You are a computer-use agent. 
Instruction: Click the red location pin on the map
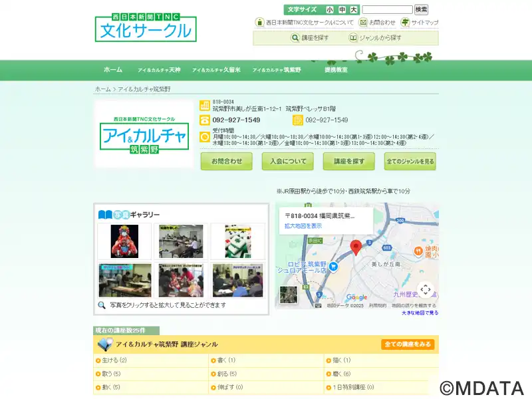click(x=356, y=247)
